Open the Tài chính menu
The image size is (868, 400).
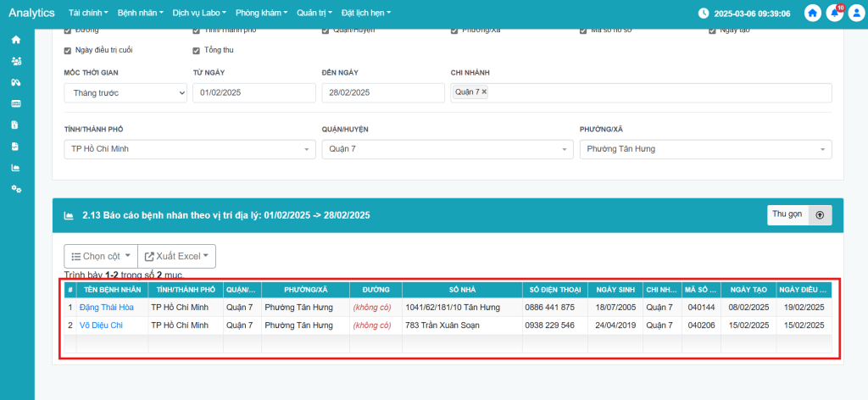89,14
